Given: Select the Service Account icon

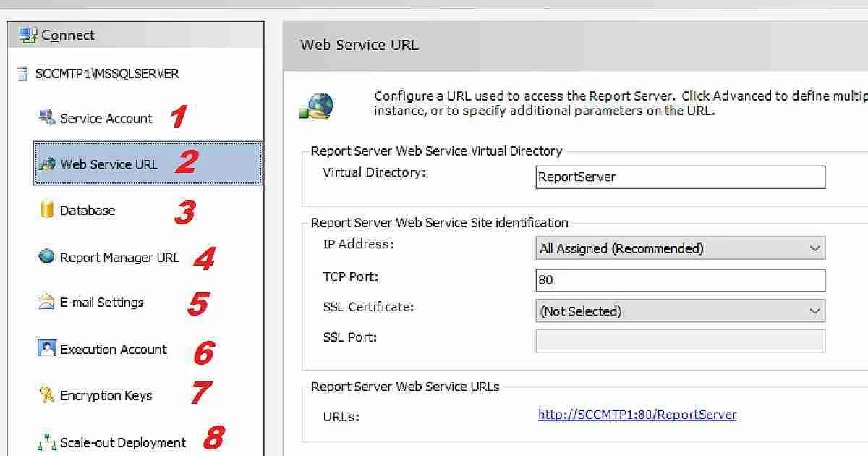Looking at the screenshot, I should tap(45, 117).
